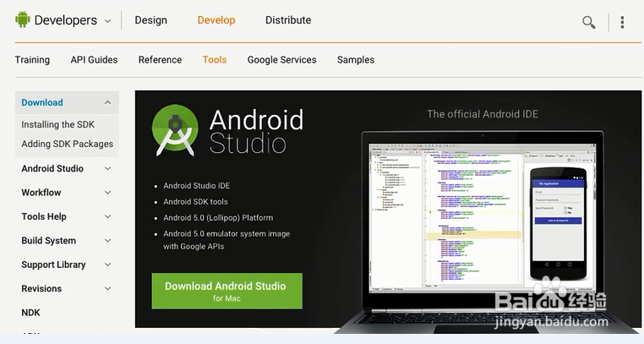Screen dimensions: 644x344
Task: Expand the Build System chevron
Action: tap(107, 241)
